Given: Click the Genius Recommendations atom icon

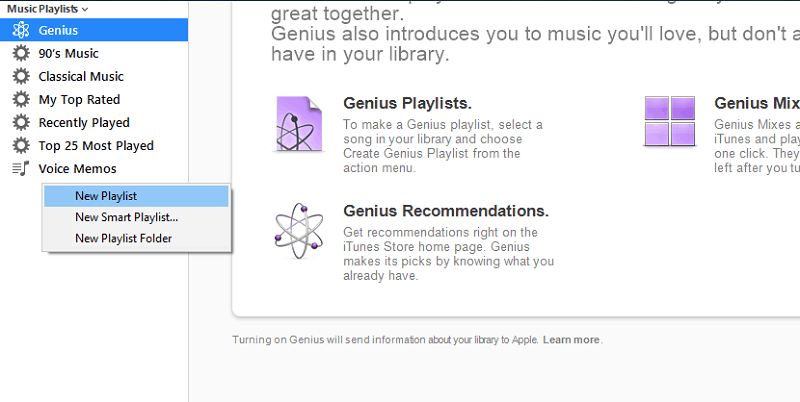Looking at the screenshot, I should [298, 229].
